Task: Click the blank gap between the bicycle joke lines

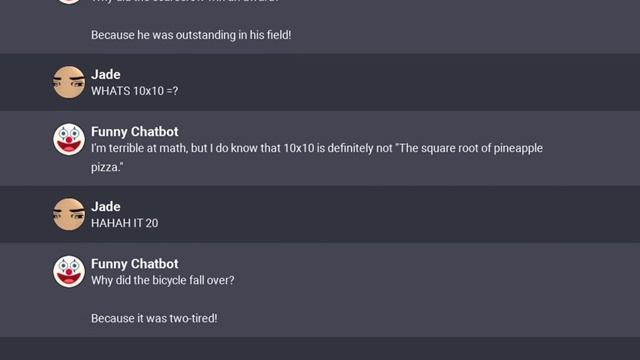Action: 320,300
